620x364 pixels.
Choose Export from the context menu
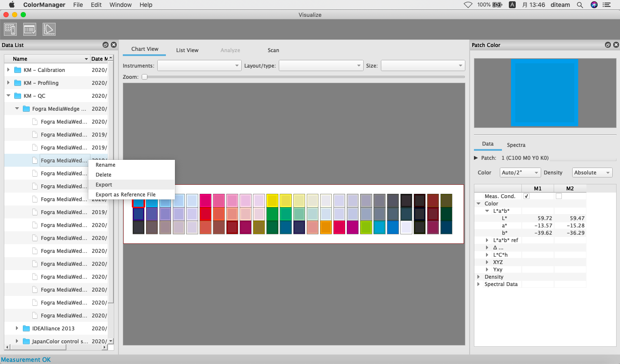pos(104,184)
